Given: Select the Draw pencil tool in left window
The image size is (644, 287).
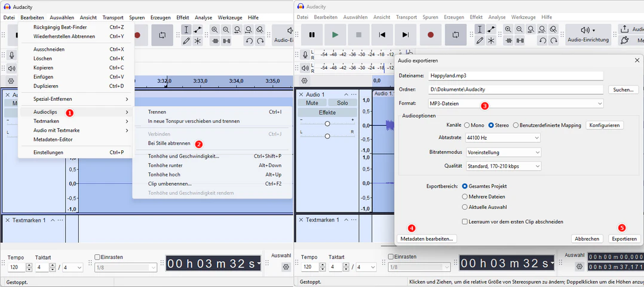Looking at the screenshot, I should click(186, 41).
